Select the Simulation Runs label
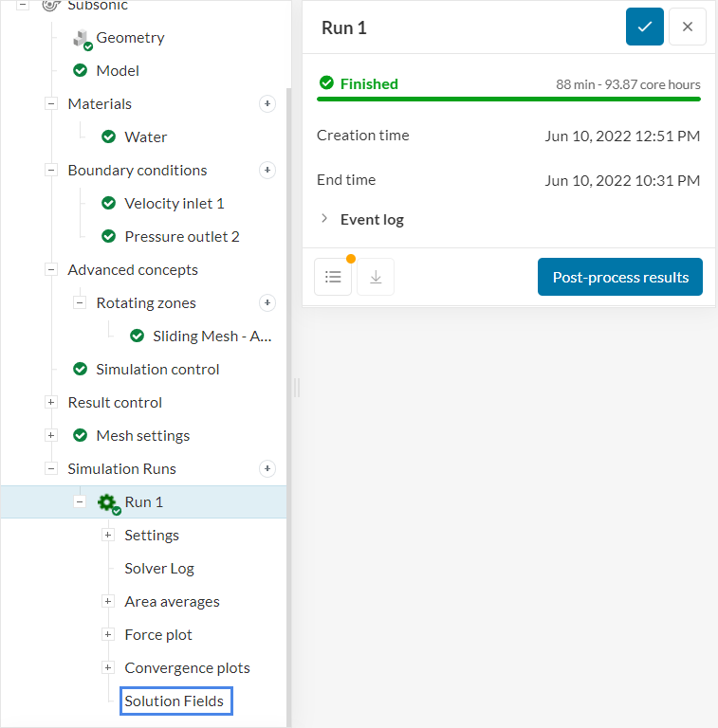Image resolution: width=718 pixels, height=728 pixels. 121,468
